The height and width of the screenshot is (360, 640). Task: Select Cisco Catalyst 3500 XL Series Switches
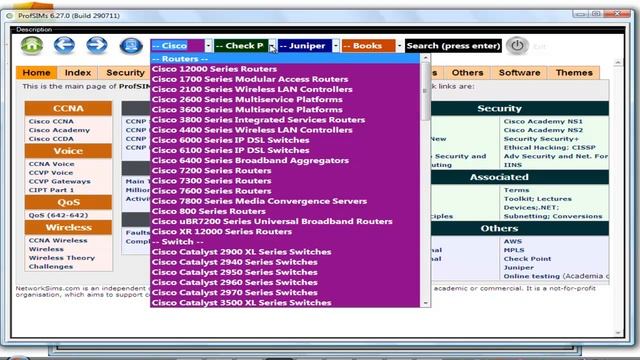[285, 302]
